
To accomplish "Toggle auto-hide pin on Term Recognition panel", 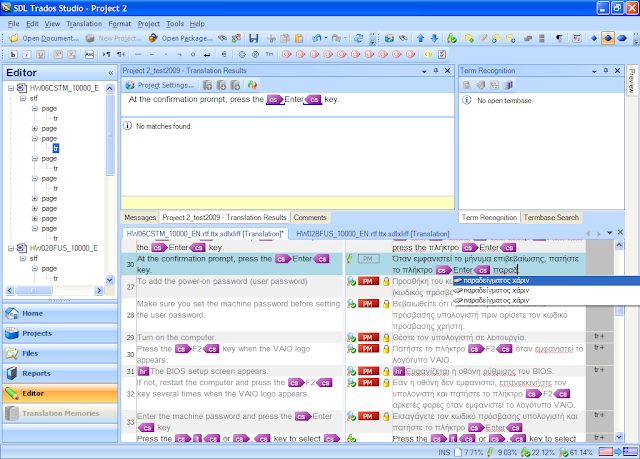I will 606,71.
